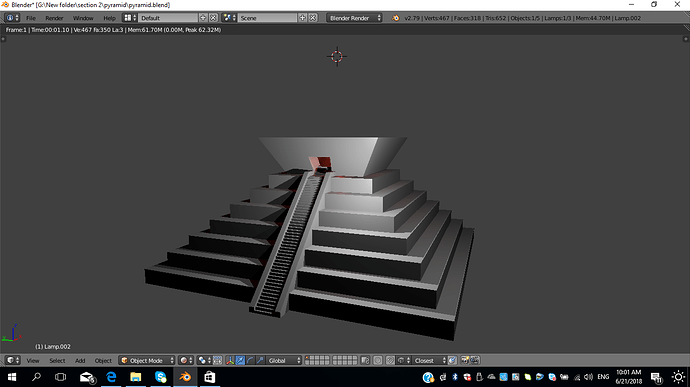Open the clock and date flyout

(x=628, y=377)
